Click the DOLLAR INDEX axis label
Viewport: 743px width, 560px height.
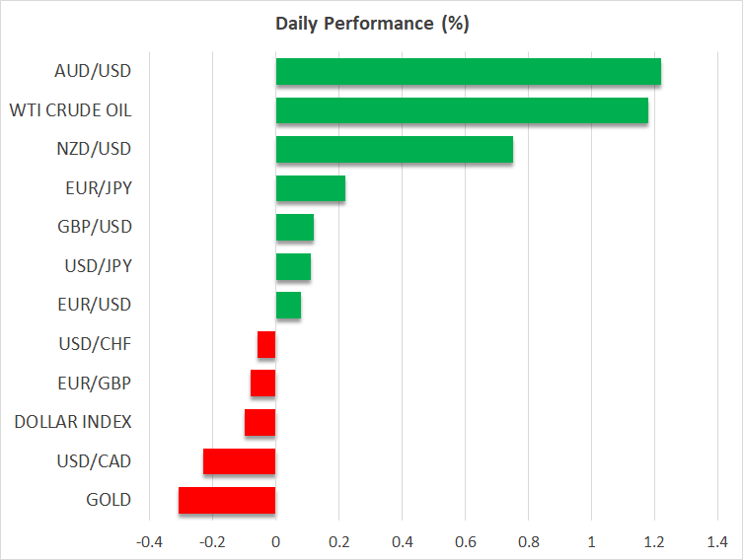point(73,422)
